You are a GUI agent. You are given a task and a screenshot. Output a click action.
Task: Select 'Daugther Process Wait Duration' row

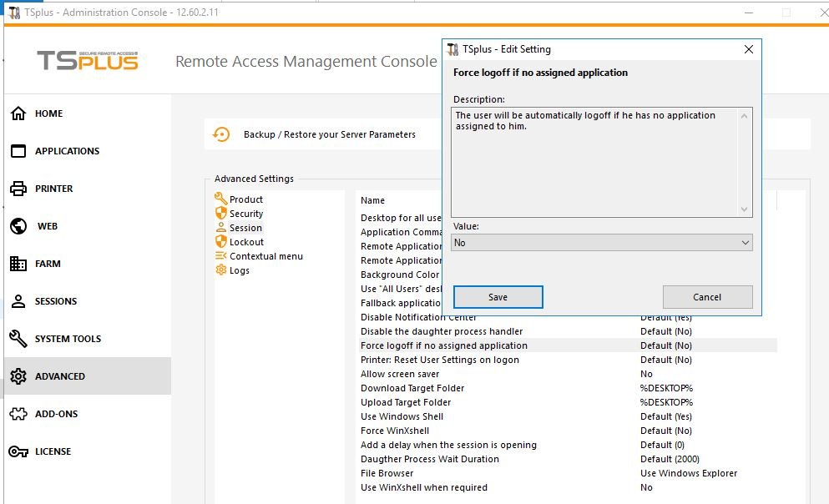569,460
